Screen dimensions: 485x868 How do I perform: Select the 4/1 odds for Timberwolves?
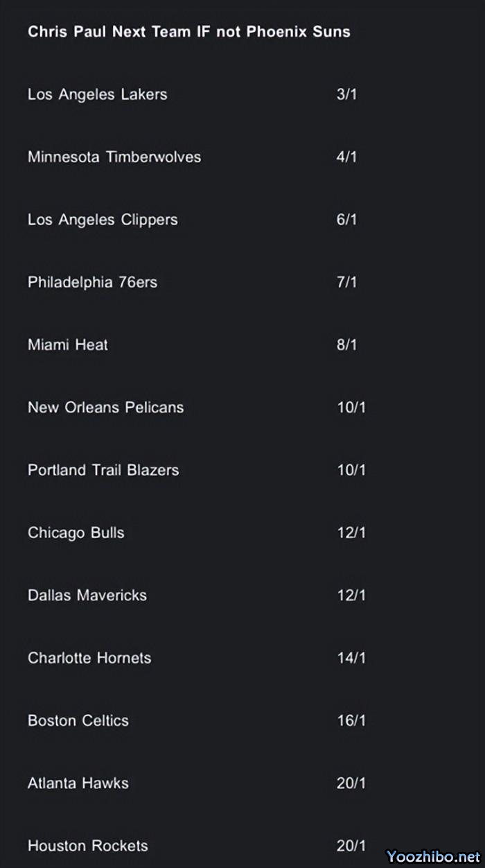tap(346, 157)
